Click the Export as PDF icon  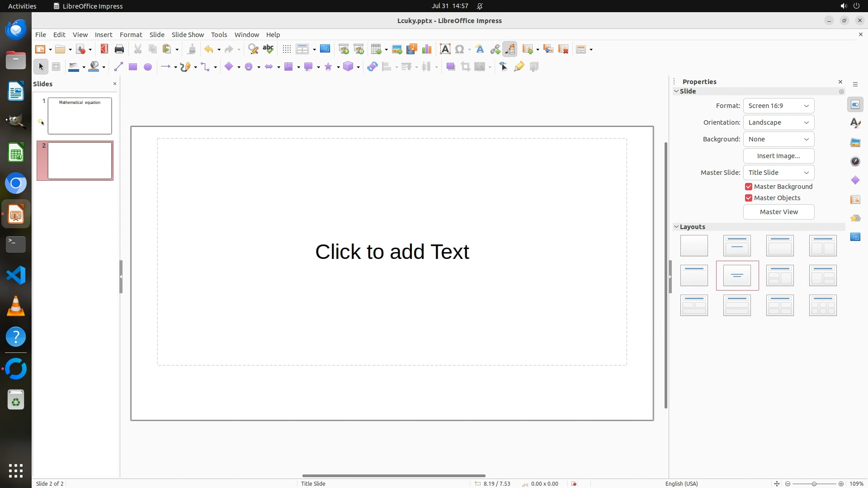104,49
